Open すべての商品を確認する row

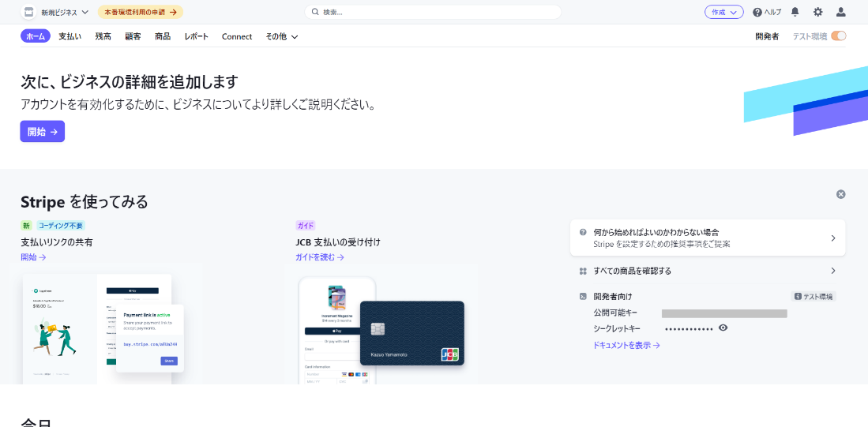point(708,271)
